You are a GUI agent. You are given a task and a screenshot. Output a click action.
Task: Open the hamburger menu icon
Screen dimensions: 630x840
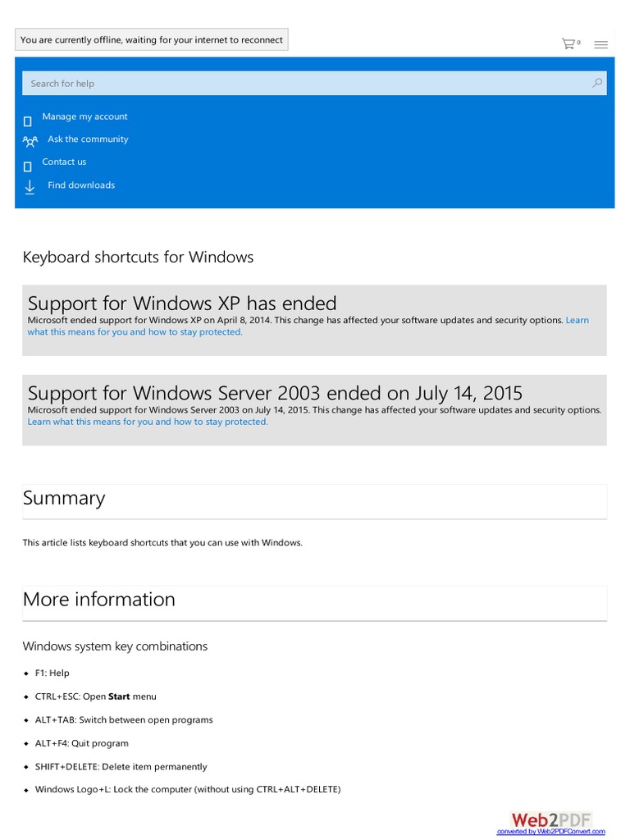point(600,44)
